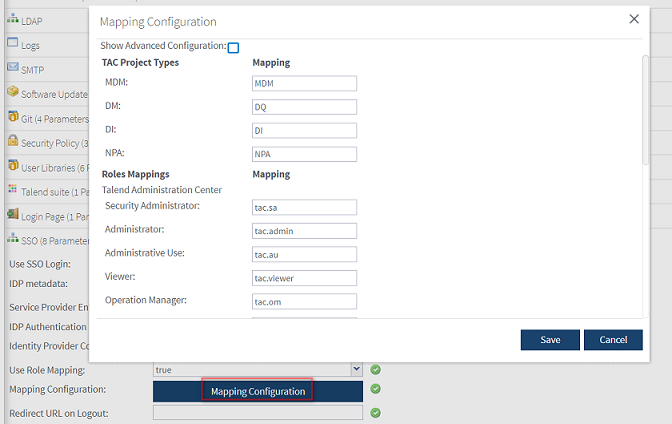Click the SMTP envelope icon
672x424 pixels.
[13, 68]
